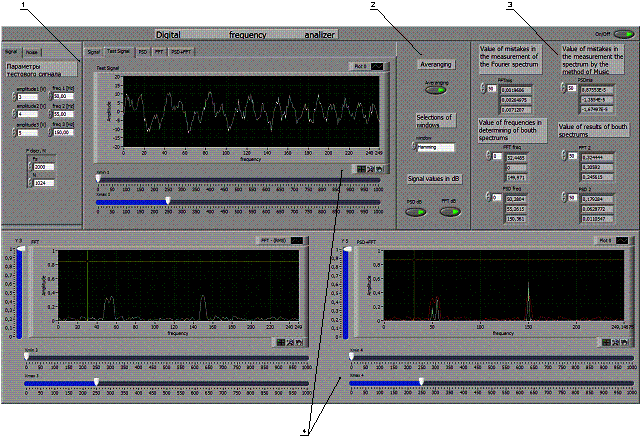Screen dimensions: 641x440
Task: Toggle the On/Off switch
Action: 624,34
